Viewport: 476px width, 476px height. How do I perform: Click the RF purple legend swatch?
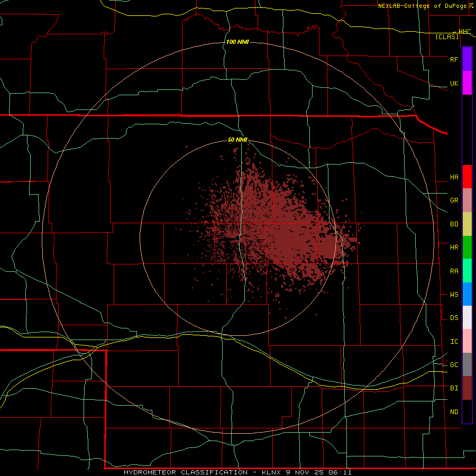[467, 59]
